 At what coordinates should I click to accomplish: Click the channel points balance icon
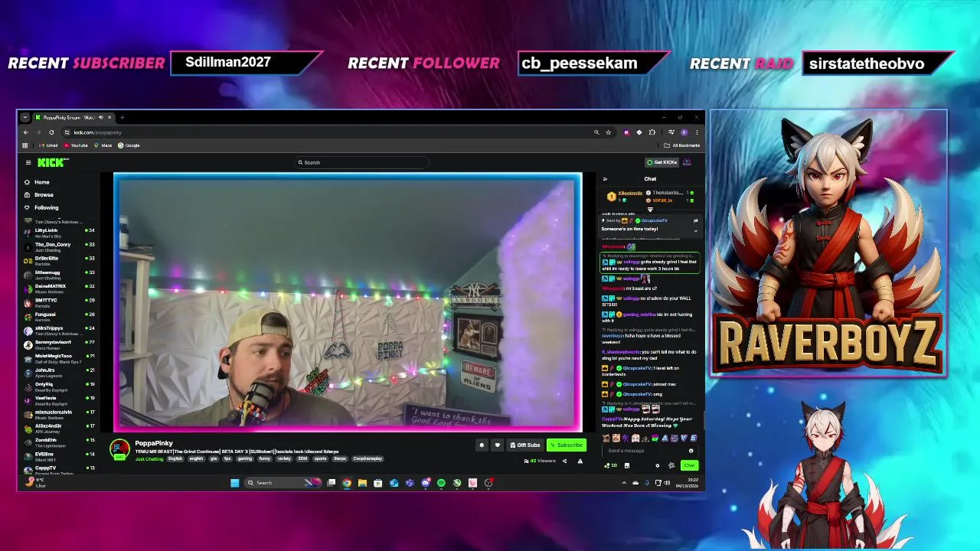(x=612, y=465)
